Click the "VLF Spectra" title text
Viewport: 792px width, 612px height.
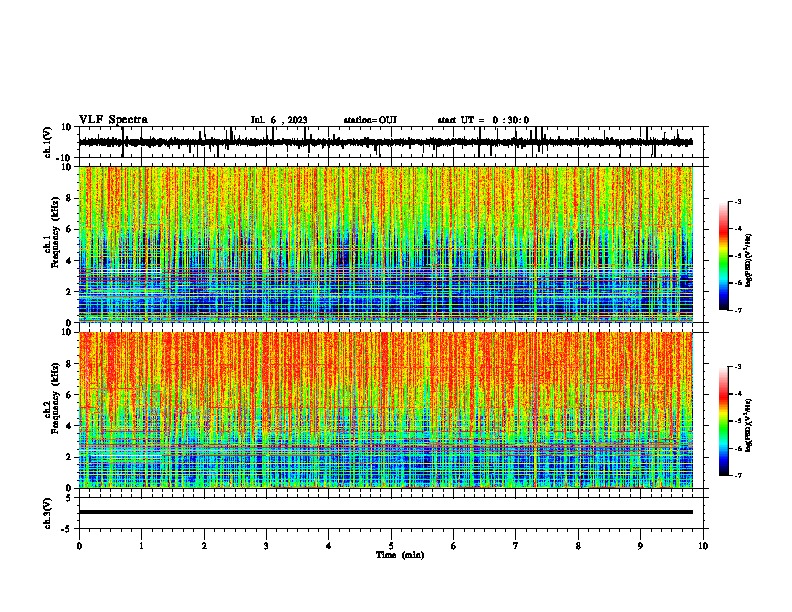point(113,120)
